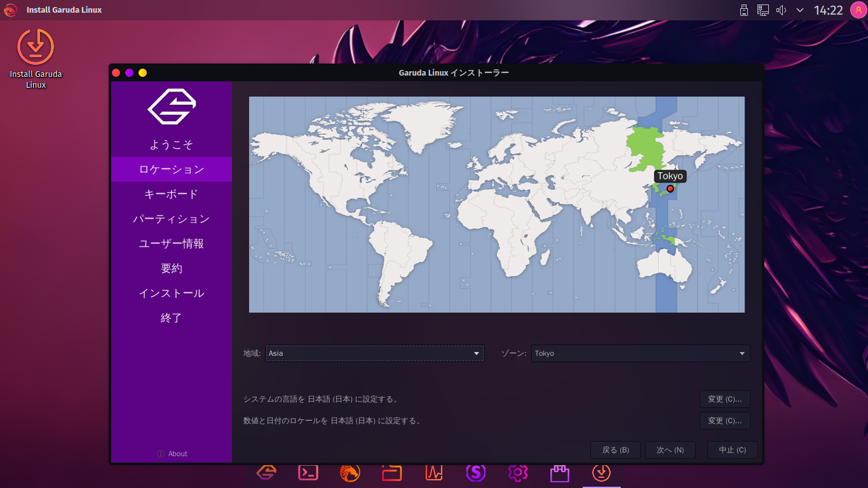Viewport: 868px width, 488px height.
Task: Select the installer download icon in dock
Action: [602, 473]
